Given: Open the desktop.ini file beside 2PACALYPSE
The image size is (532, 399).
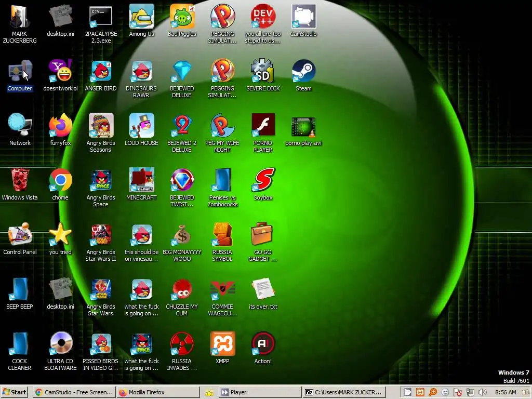Looking at the screenshot, I should 60,20.
